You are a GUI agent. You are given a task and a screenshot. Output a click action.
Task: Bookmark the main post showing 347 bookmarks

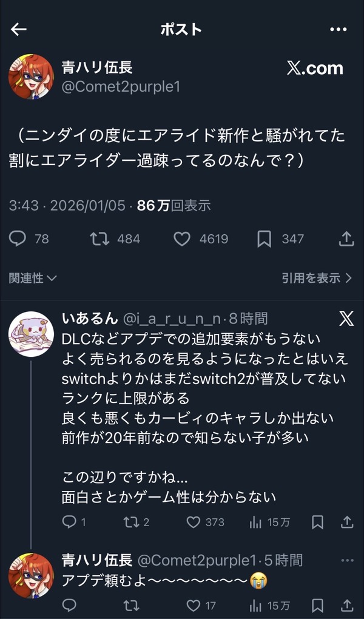point(264,239)
